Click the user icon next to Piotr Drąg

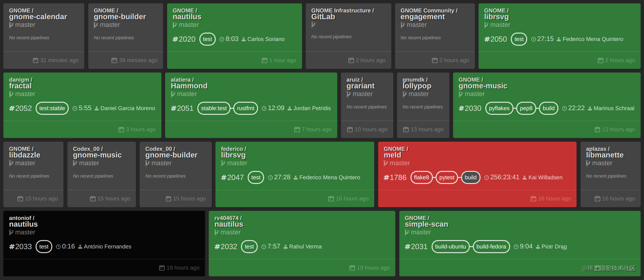point(539,246)
